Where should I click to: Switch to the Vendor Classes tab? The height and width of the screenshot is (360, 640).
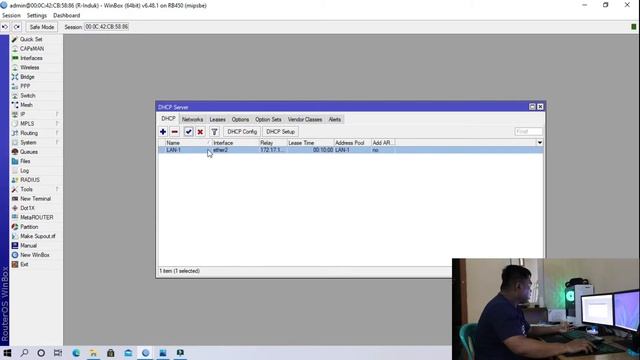[305, 120]
